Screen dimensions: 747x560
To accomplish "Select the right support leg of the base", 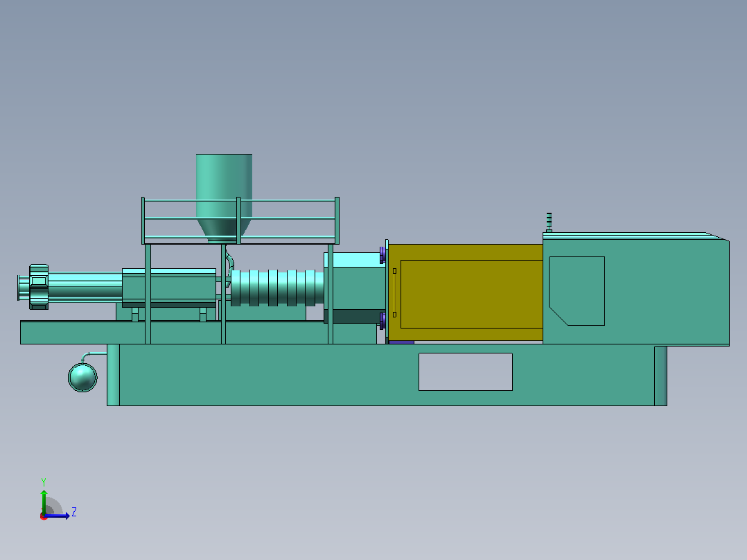I will point(660,376).
